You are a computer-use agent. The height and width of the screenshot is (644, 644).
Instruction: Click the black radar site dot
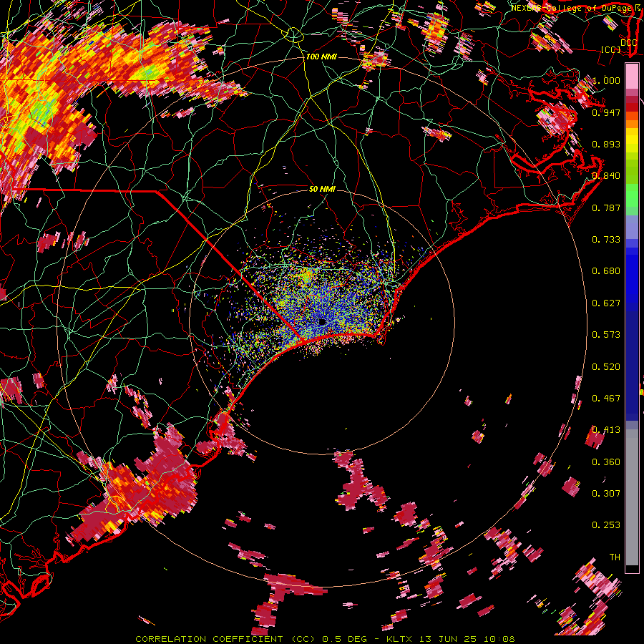(x=322, y=322)
